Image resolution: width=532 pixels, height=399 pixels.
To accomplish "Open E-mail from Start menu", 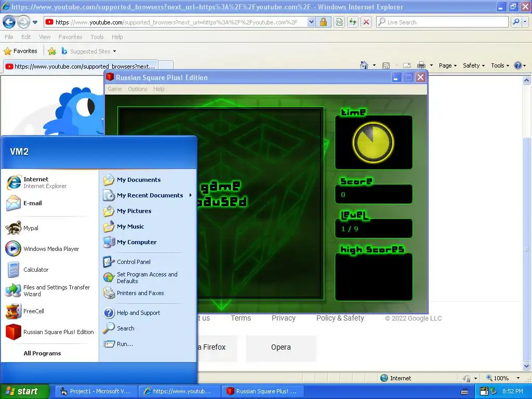I will coord(50,203).
